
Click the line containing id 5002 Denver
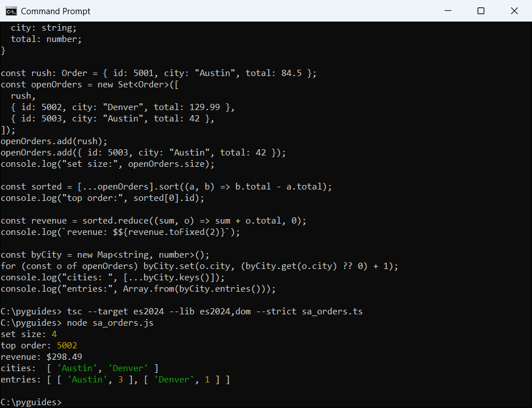[123, 107]
